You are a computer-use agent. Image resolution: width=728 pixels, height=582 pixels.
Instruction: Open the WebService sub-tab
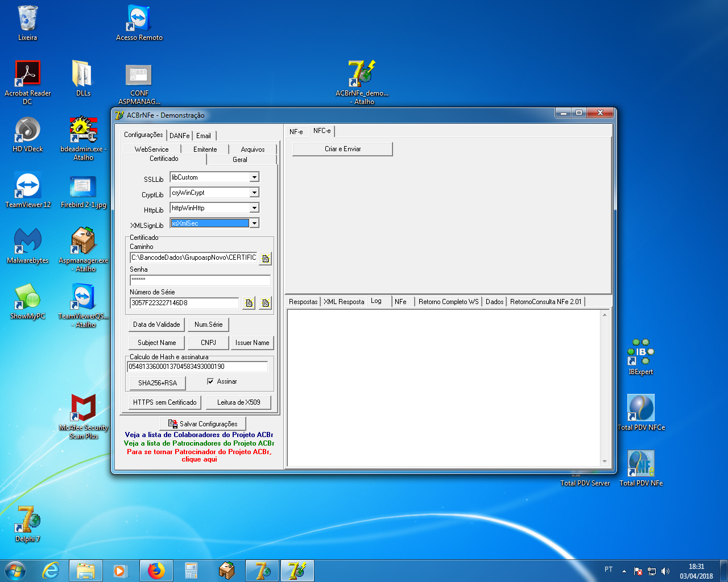click(x=151, y=149)
